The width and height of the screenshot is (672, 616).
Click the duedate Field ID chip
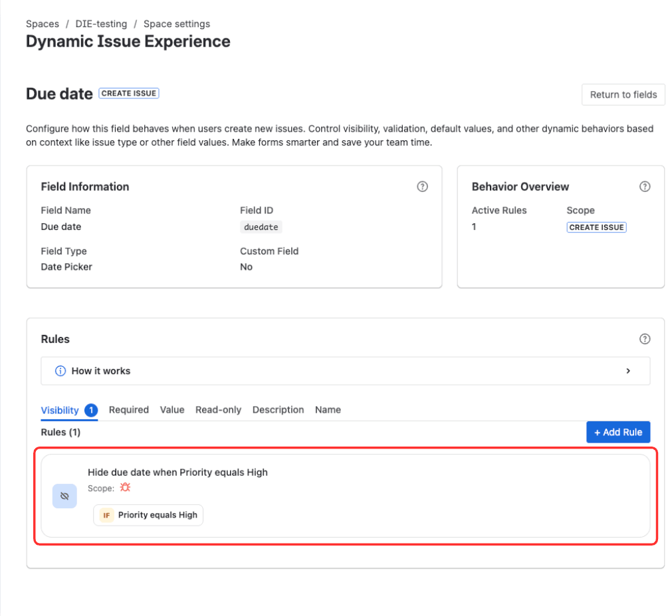(261, 227)
